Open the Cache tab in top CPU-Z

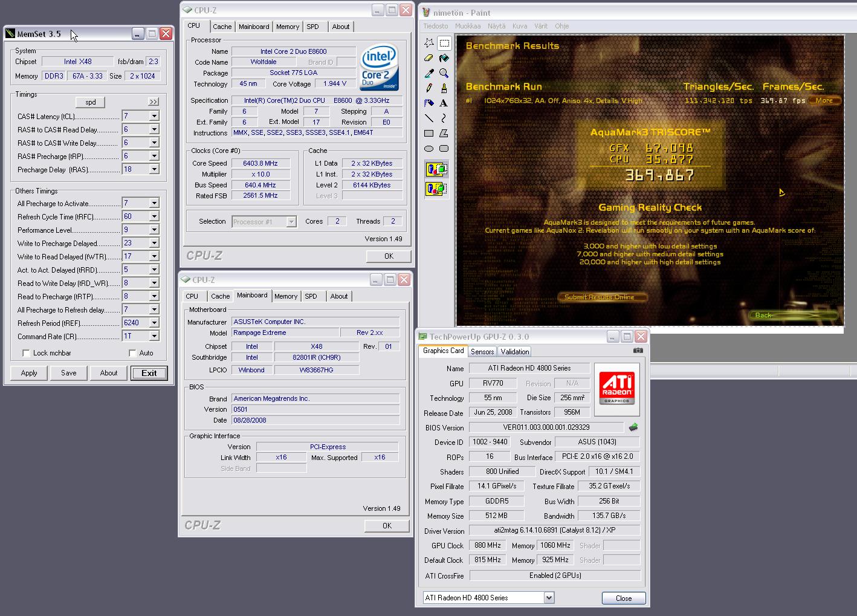222,27
